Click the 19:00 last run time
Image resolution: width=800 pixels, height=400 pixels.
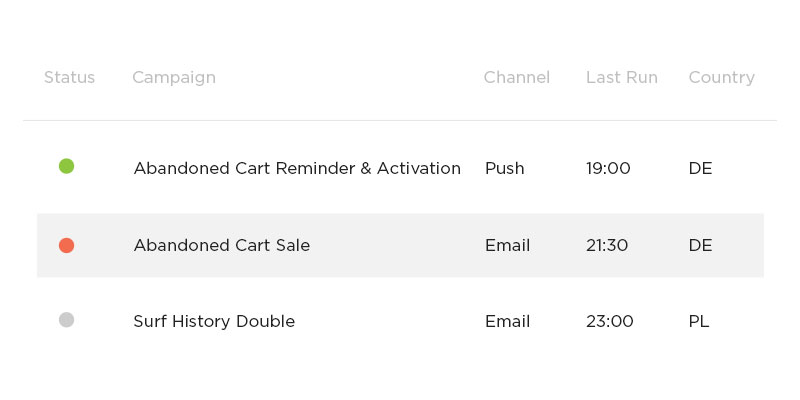[608, 169]
